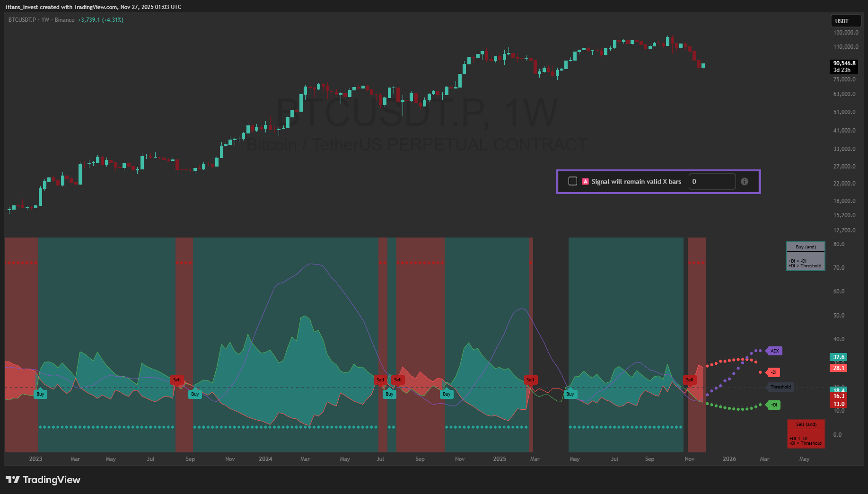Click the 16.3 value tag

click(839, 396)
